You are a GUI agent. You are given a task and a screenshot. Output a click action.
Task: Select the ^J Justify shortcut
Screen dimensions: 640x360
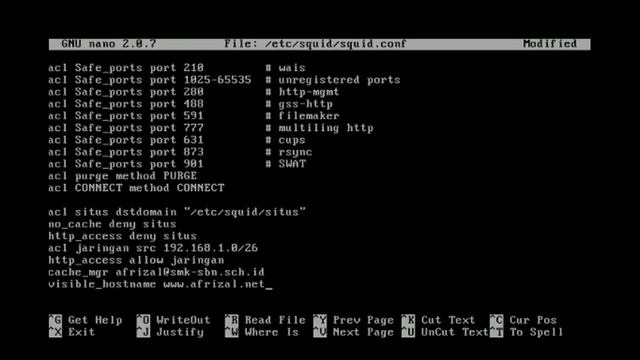click(171, 332)
